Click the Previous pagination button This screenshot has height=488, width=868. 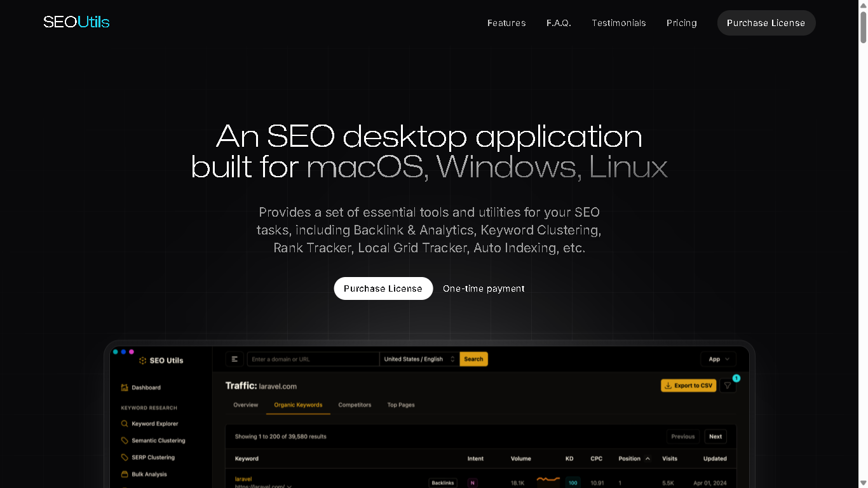[683, 437]
